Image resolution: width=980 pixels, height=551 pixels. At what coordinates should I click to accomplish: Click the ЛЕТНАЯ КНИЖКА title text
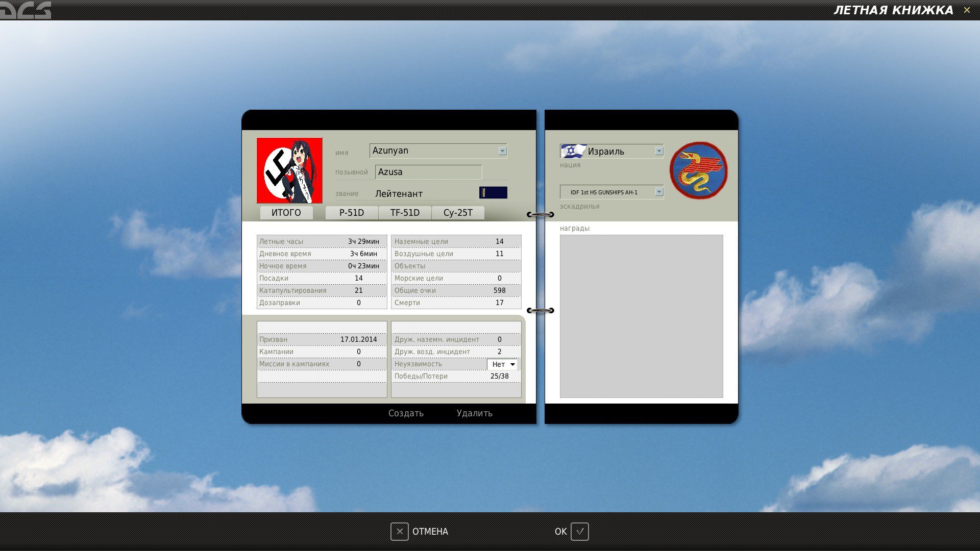893,10
